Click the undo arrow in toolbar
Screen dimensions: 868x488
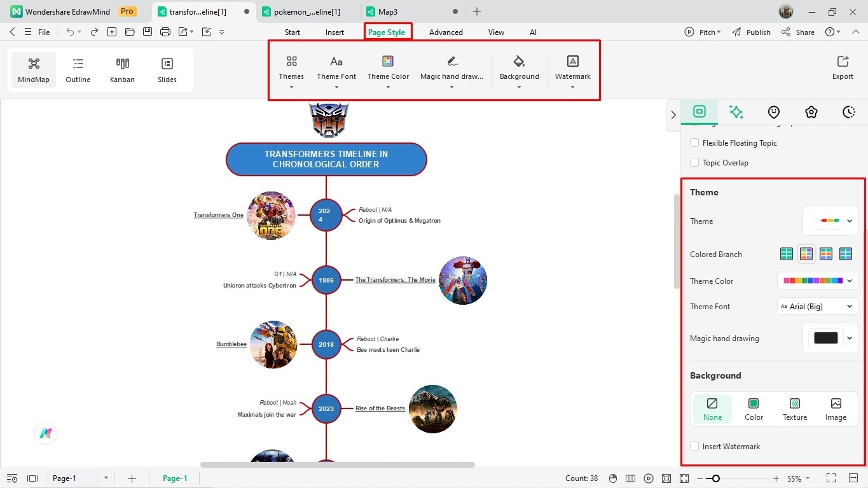70,32
